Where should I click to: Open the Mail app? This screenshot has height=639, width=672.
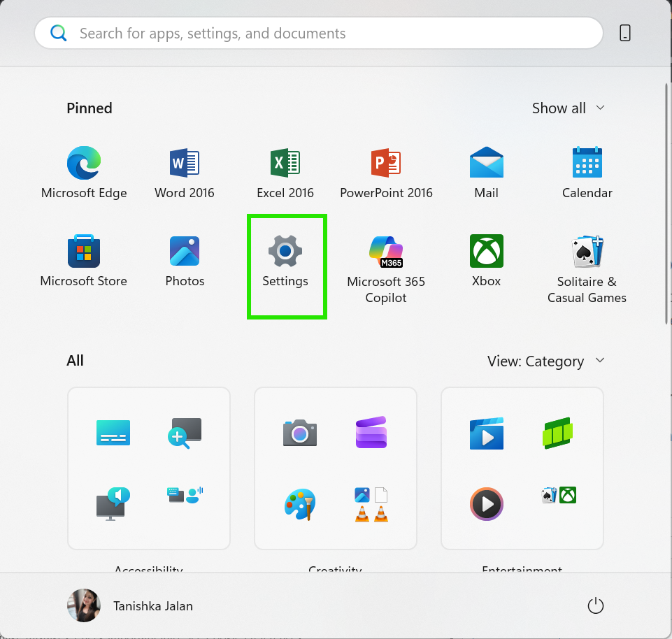tap(487, 172)
